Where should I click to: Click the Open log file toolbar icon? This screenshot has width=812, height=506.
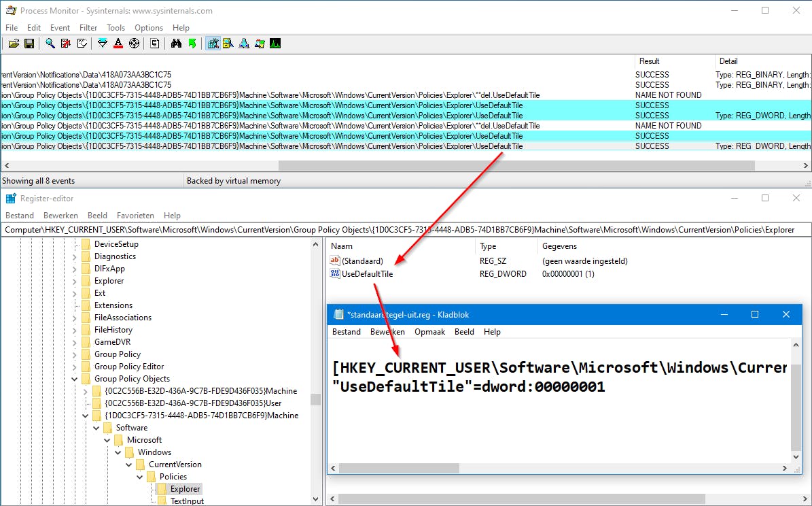click(14, 44)
